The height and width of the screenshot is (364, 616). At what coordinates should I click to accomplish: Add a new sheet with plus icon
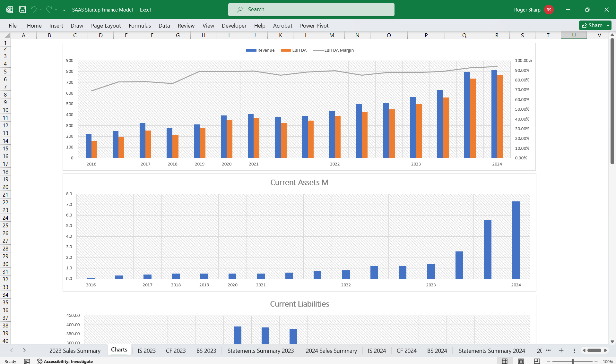point(561,350)
